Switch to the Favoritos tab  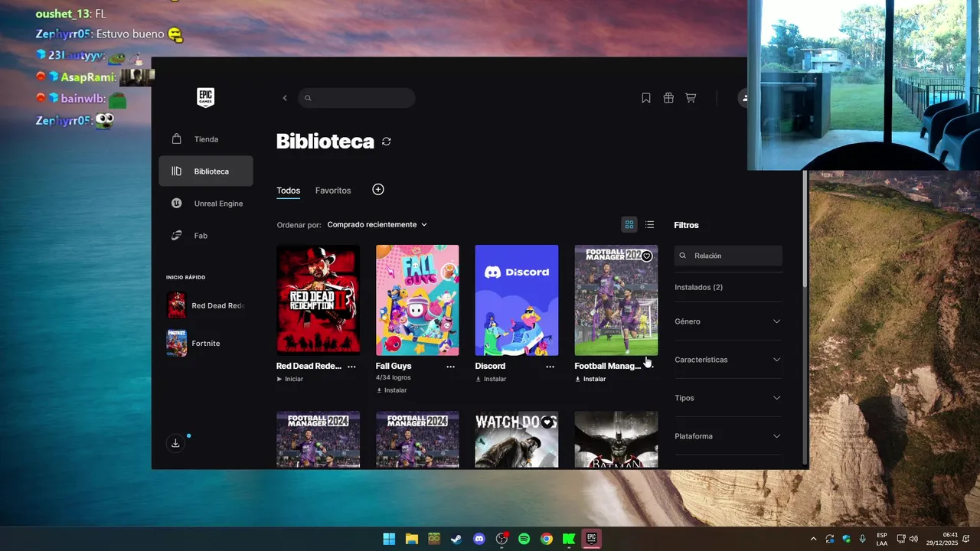[x=333, y=191]
